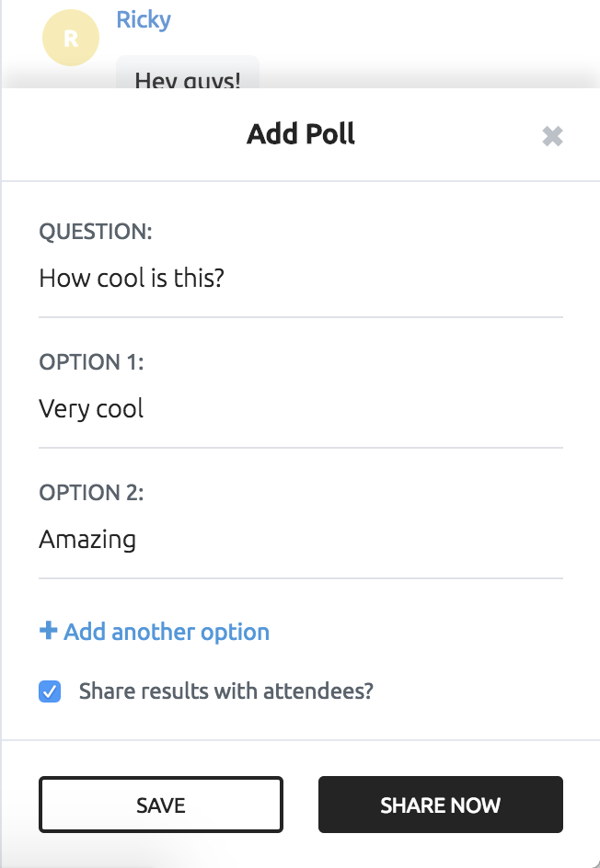Open Ricky's yellow R avatar
Viewport: 600px width, 868px height.
point(71,38)
